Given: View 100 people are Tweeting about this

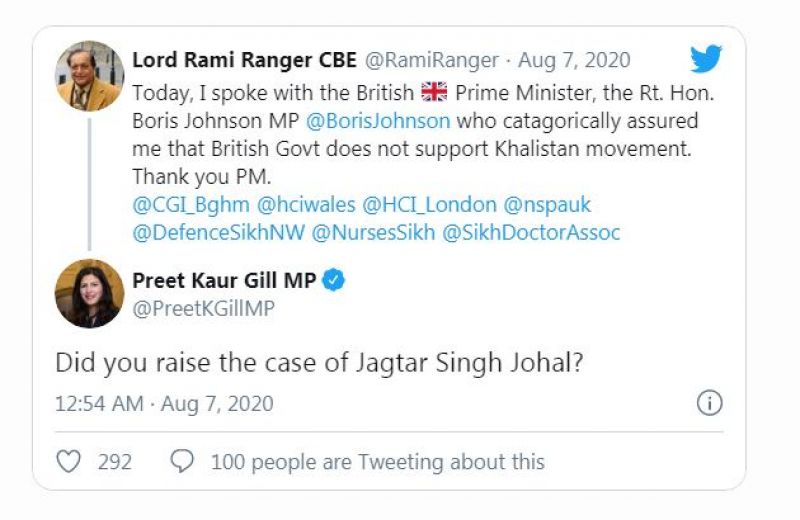Looking at the screenshot, I should click(x=377, y=461).
